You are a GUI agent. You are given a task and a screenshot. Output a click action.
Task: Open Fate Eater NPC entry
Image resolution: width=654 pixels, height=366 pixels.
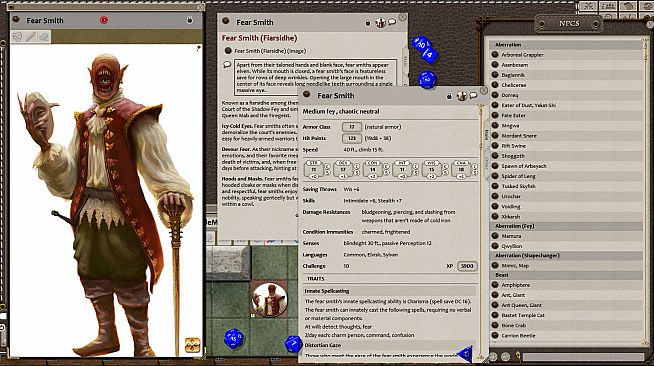coord(513,115)
